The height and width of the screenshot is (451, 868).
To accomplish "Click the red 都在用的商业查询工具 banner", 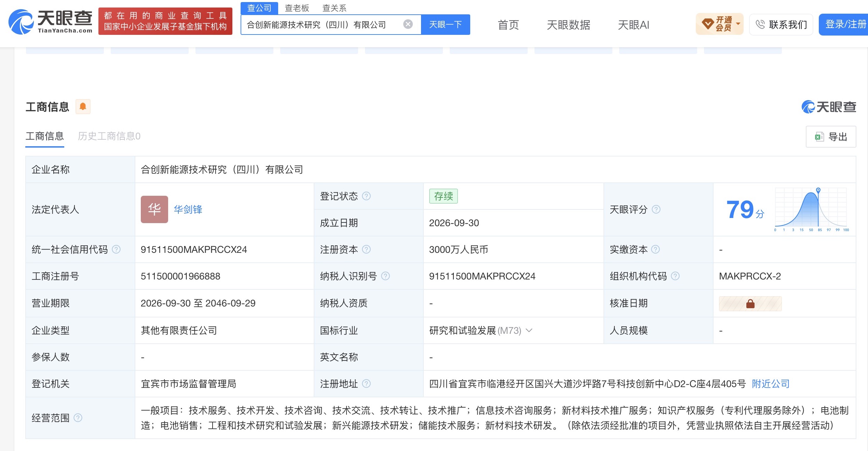I will [x=165, y=21].
